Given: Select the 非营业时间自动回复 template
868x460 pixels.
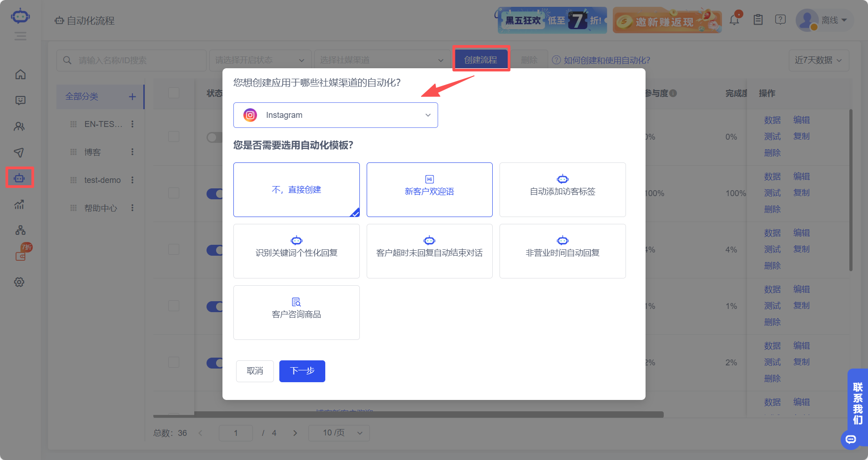Looking at the screenshot, I should coord(563,251).
